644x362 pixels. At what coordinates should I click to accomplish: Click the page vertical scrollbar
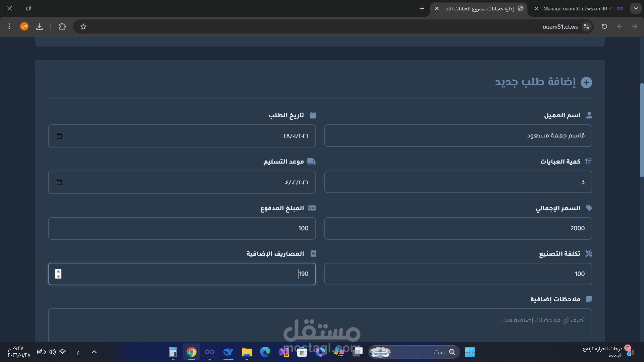click(642, 131)
